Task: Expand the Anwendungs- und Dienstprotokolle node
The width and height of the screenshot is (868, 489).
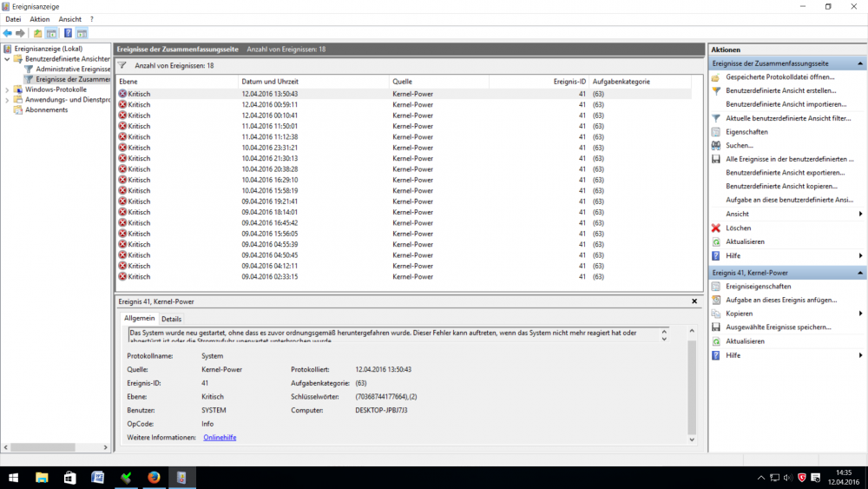Action: (8, 100)
